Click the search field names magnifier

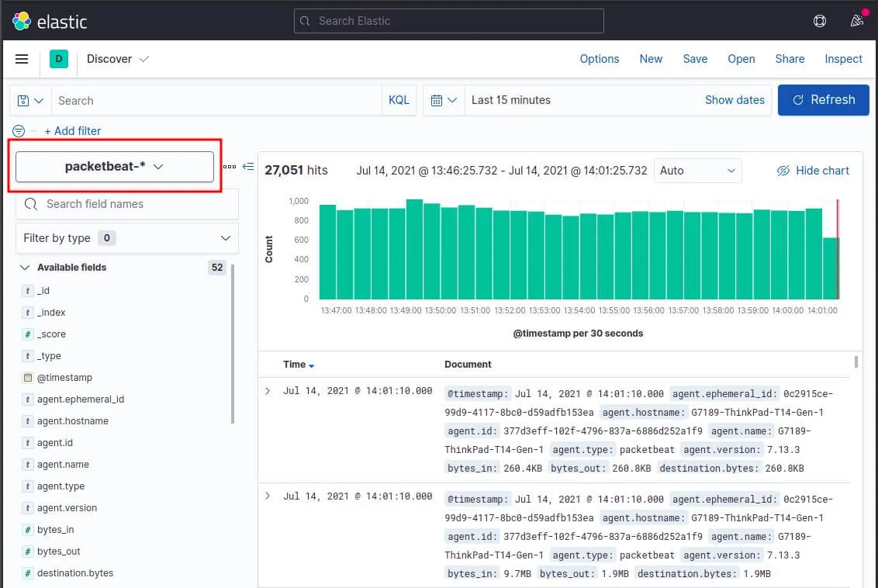pos(31,204)
